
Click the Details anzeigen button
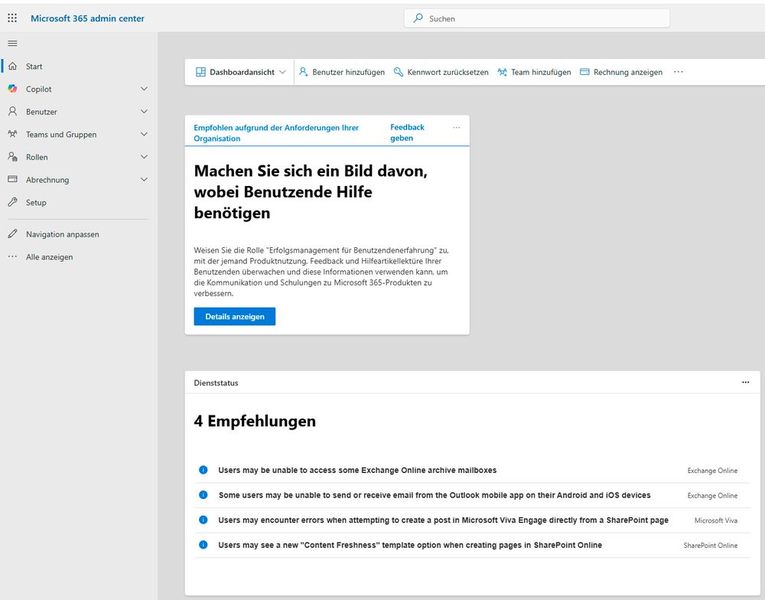(x=235, y=316)
